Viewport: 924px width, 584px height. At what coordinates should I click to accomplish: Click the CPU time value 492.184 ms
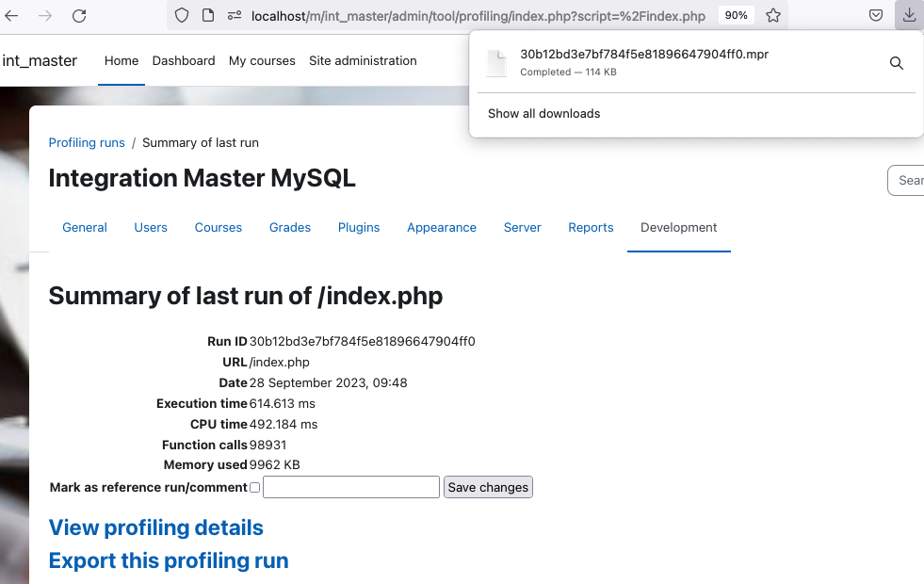tap(284, 424)
